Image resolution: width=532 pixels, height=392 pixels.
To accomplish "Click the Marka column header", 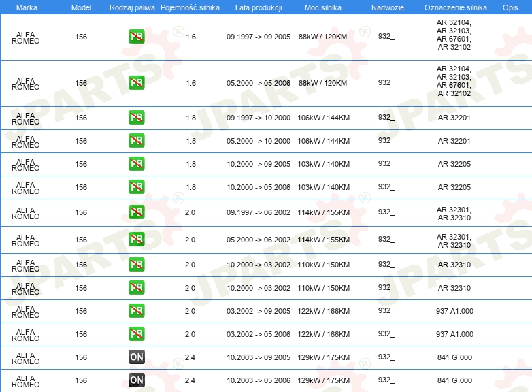I will (26, 7).
